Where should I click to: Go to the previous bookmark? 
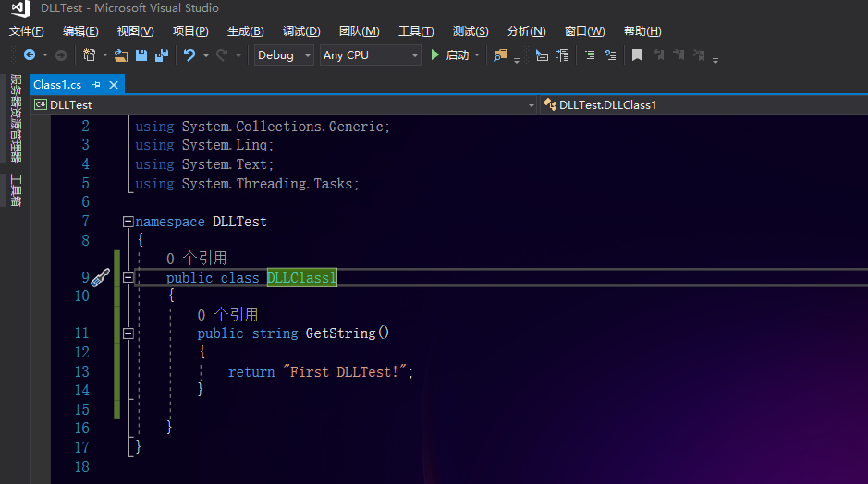[658, 54]
